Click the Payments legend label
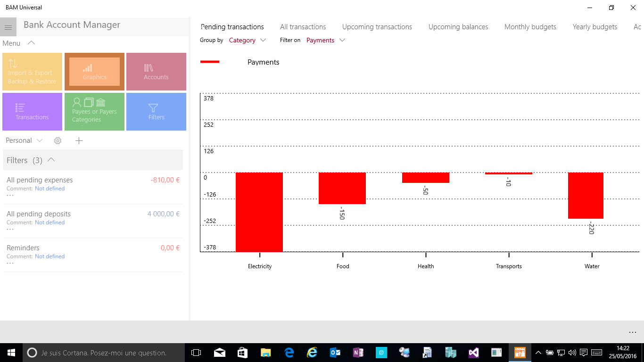Image resolution: width=644 pixels, height=362 pixels. [x=264, y=62]
